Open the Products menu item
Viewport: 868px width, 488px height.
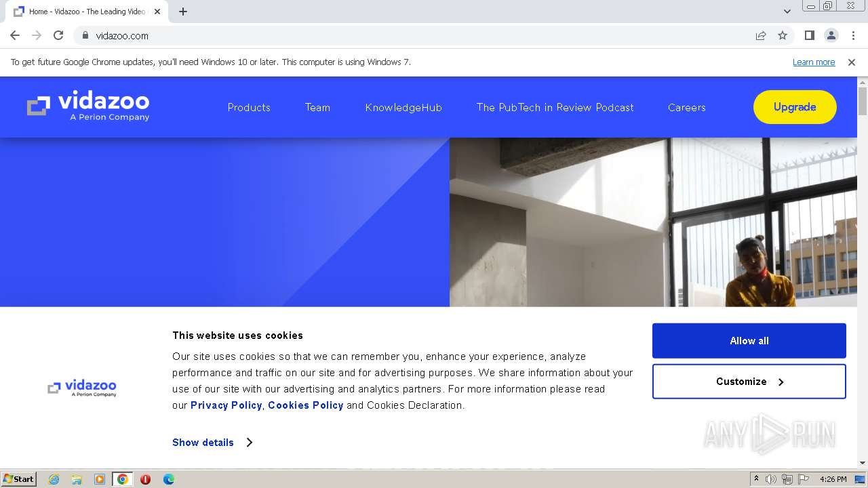point(249,107)
